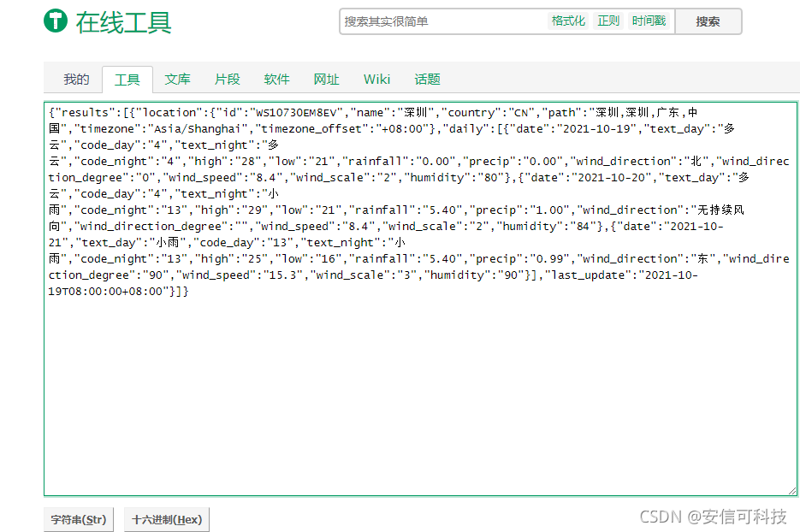Image resolution: width=800 pixels, height=532 pixels.
Task: Click the 十六进制(Hex) button
Action: (x=167, y=520)
